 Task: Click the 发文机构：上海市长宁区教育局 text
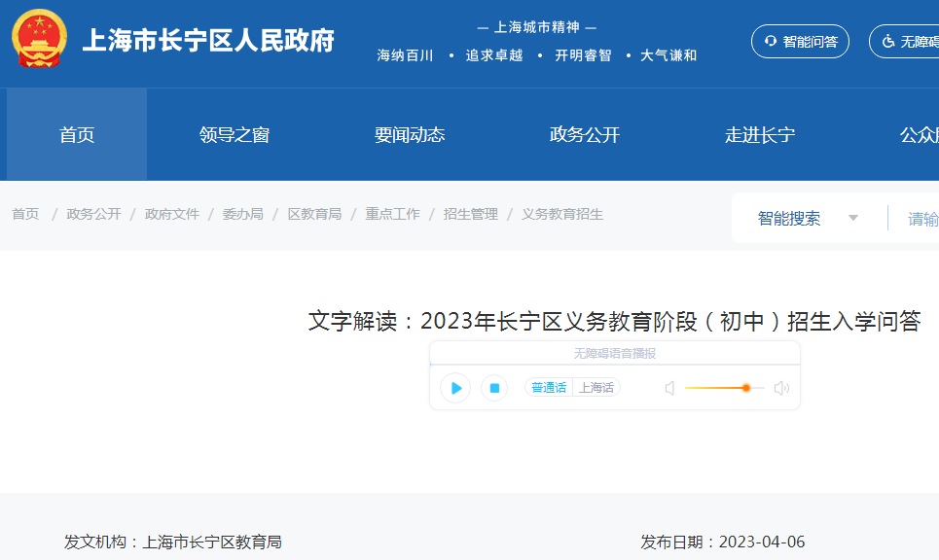coord(173,542)
